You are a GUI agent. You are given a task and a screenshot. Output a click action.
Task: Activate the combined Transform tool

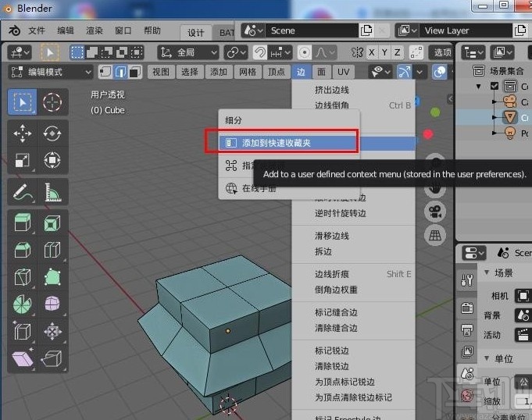click(x=52, y=160)
